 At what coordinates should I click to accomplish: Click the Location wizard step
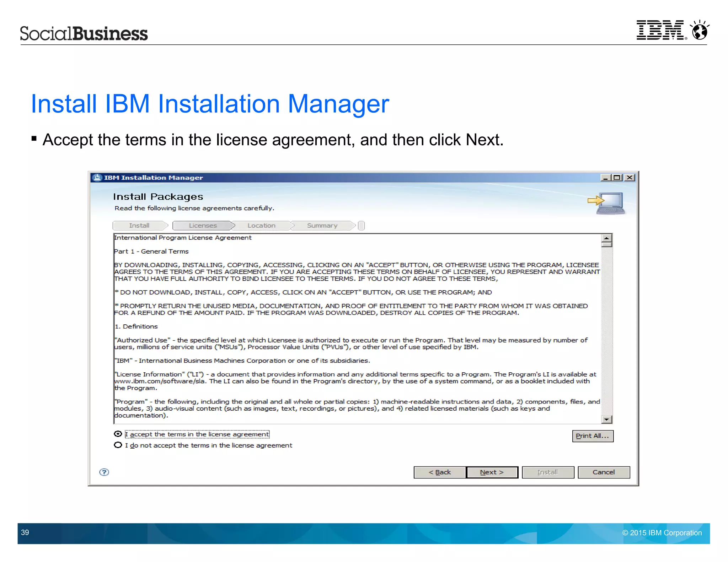(x=262, y=226)
